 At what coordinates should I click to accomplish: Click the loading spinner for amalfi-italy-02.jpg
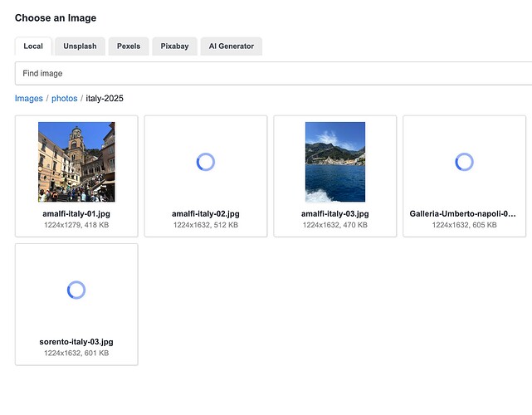[x=206, y=162]
